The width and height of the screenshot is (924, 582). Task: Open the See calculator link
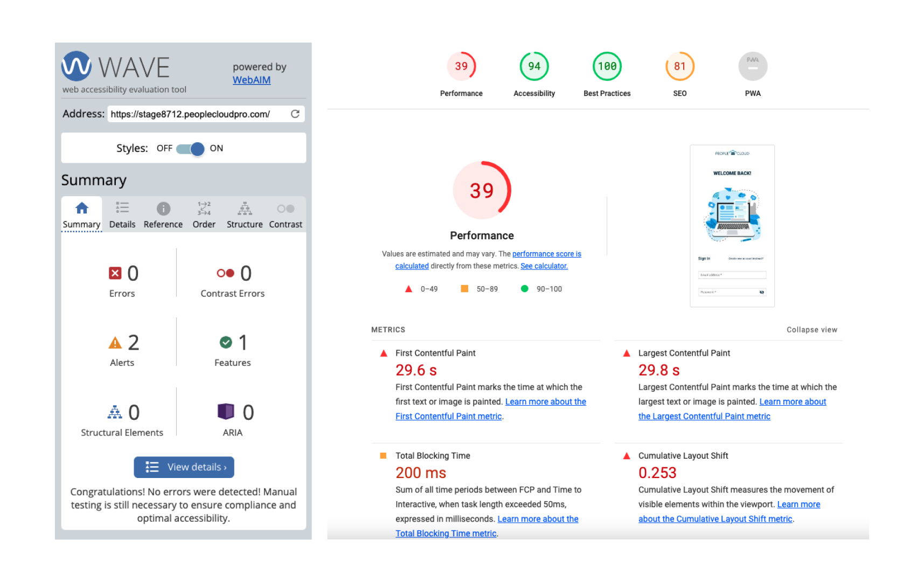[x=544, y=266]
